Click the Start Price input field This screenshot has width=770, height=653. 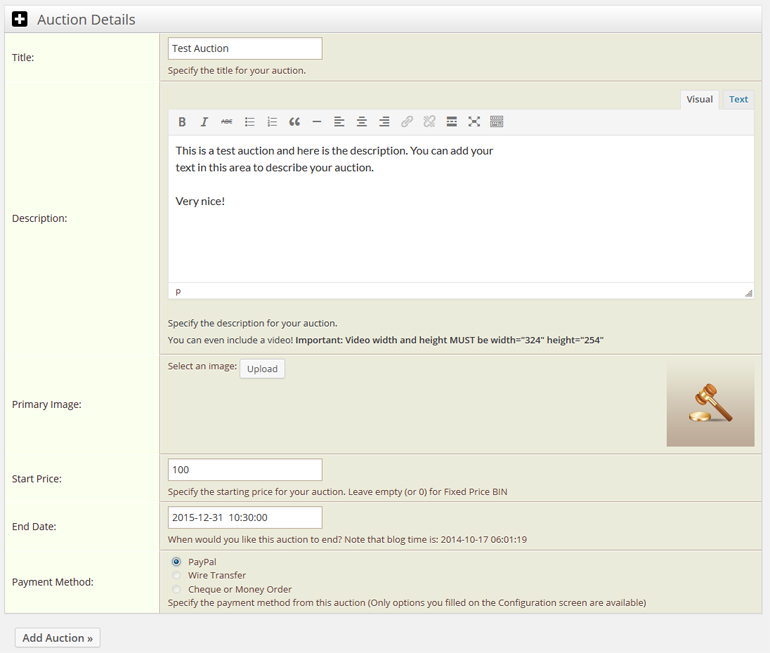tap(245, 470)
